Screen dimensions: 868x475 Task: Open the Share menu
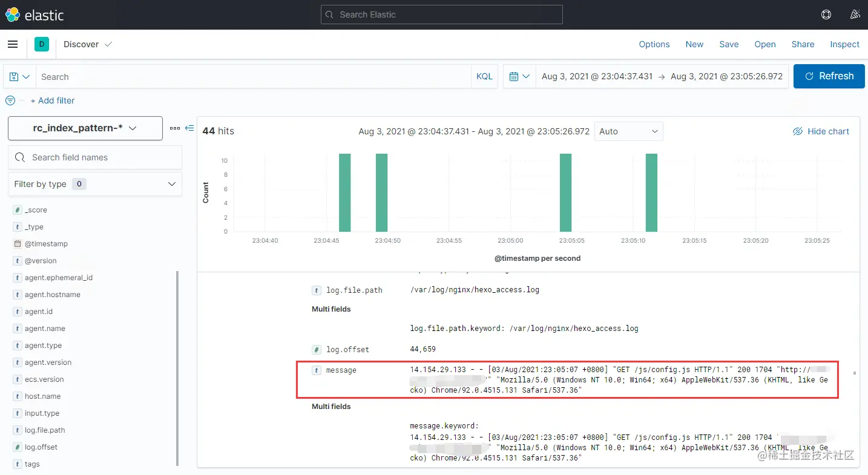point(803,44)
